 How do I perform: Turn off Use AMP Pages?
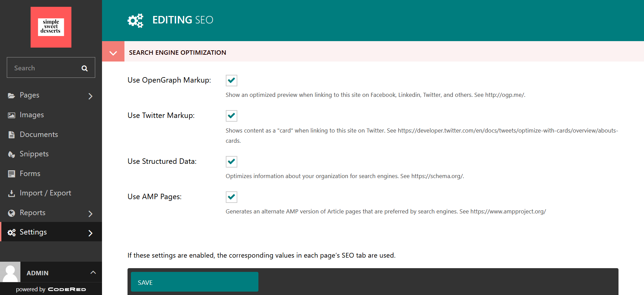coord(232,197)
